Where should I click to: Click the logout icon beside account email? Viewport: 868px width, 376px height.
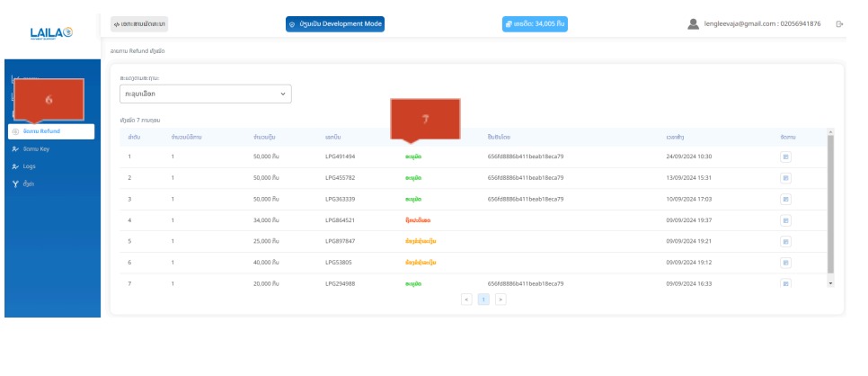(x=839, y=24)
